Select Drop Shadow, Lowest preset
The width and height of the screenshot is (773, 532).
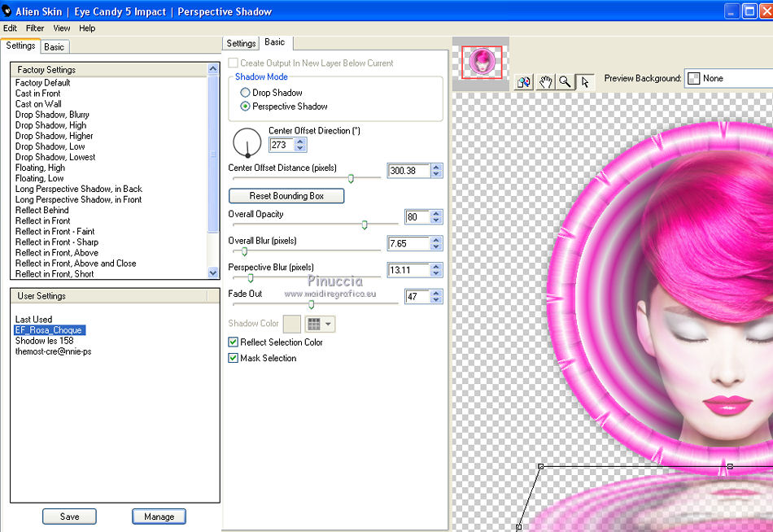[55, 157]
